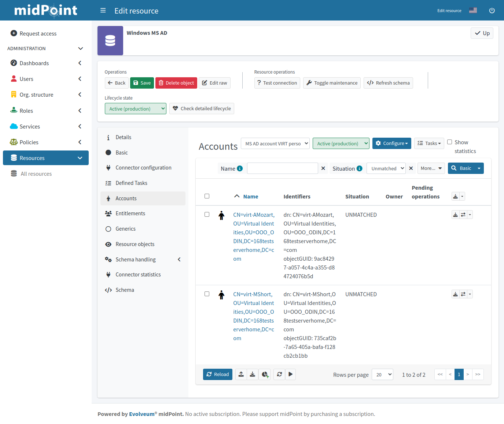
Task: Import the virt-AMozart account icon
Action: tap(455, 215)
